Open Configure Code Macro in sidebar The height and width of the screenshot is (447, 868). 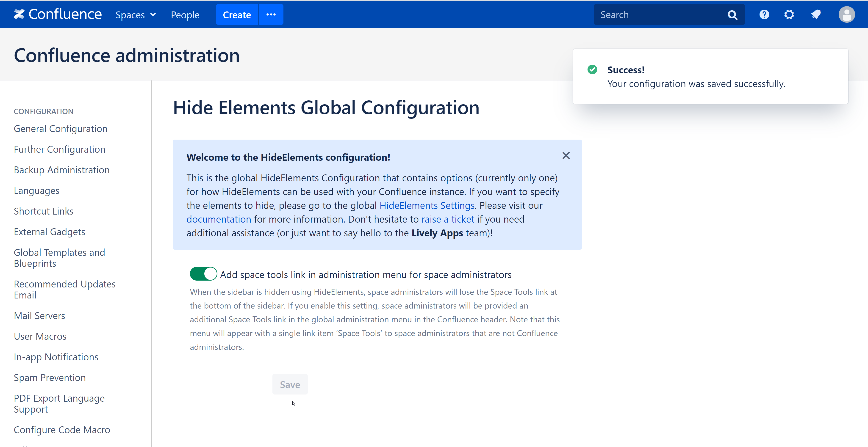(62, 430)
